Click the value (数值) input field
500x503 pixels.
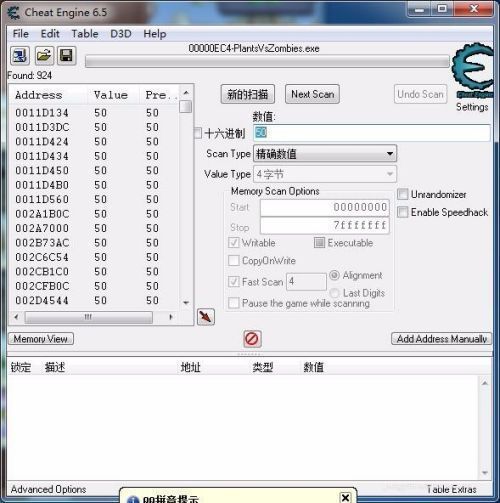pyautogui.click(x=372, y=133)
